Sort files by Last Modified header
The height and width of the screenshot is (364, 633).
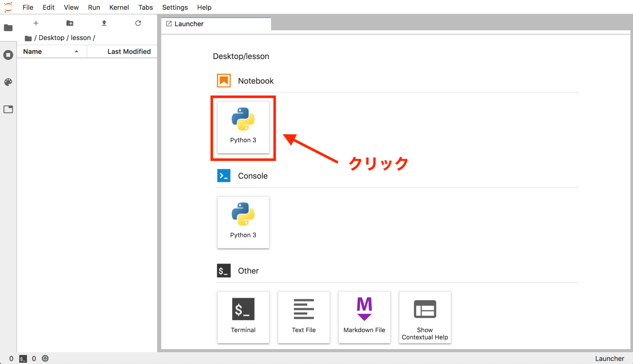pyautogui.click(x=129, y=52)
